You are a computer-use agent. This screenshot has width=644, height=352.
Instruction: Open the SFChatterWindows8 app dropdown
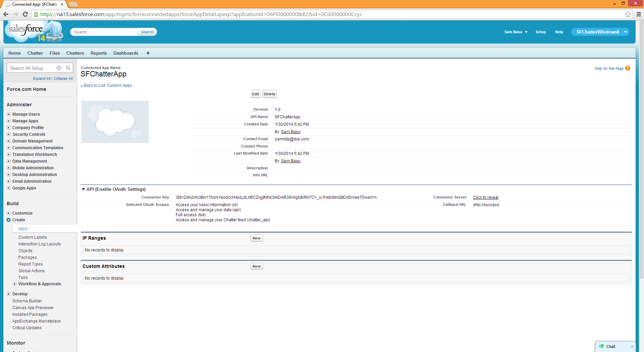[625, 32]
